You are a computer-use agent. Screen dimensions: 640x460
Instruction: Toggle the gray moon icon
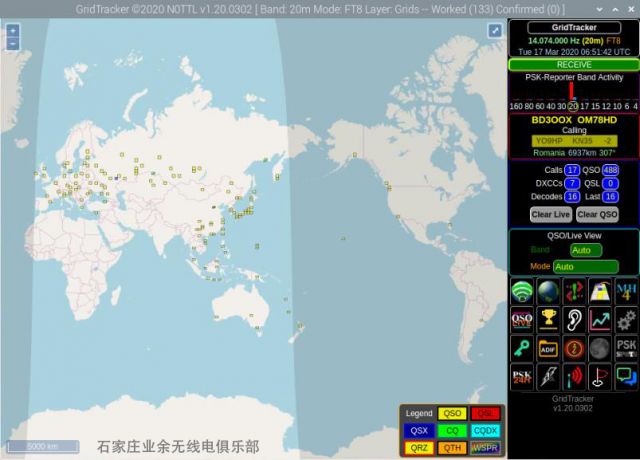coord(600,349)
